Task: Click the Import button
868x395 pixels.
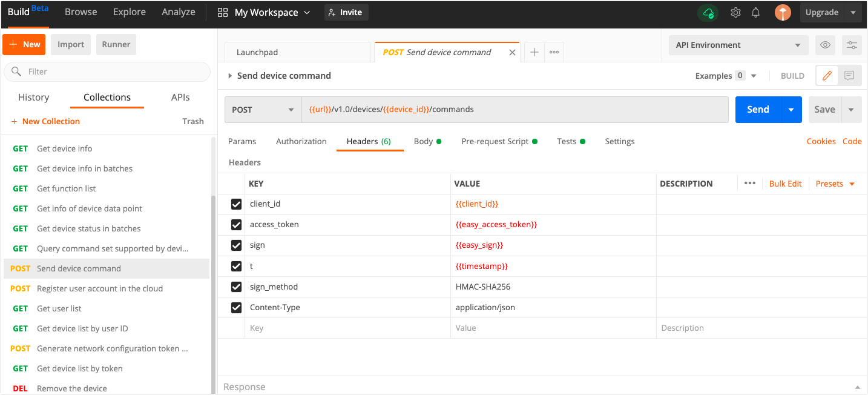Action: coord(71,44)
